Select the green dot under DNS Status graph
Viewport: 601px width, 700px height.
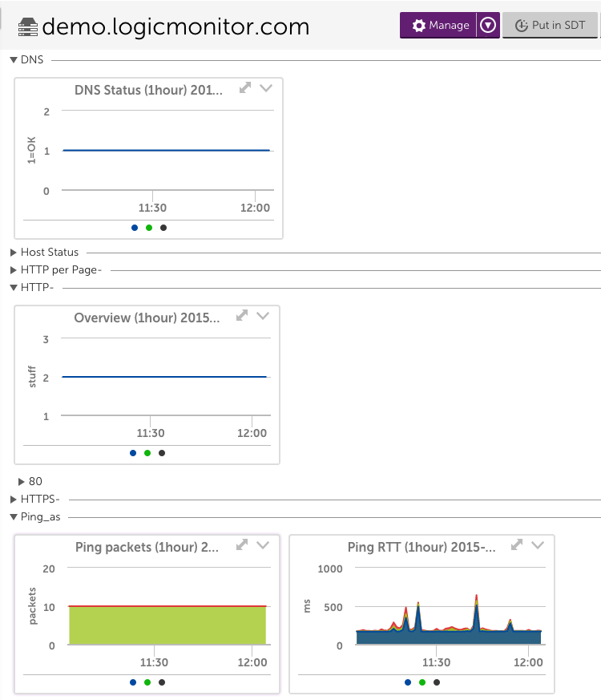pyautogui.click(x=149, y=228)
